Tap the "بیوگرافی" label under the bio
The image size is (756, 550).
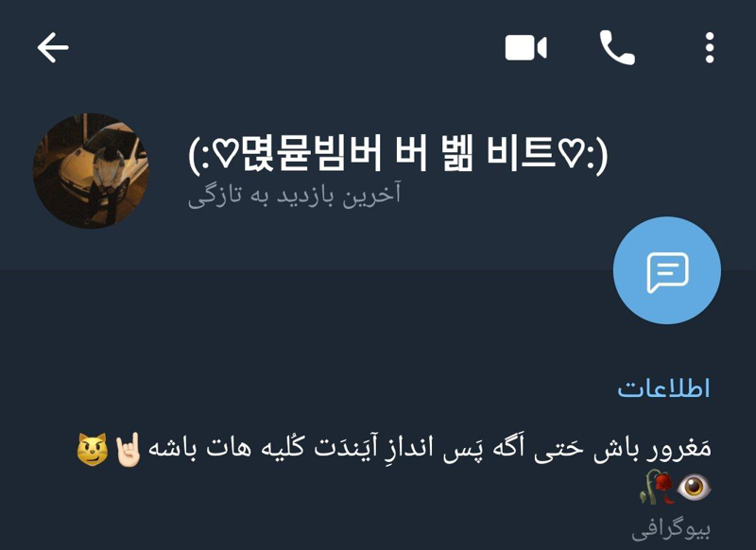[x=671, y=530]
